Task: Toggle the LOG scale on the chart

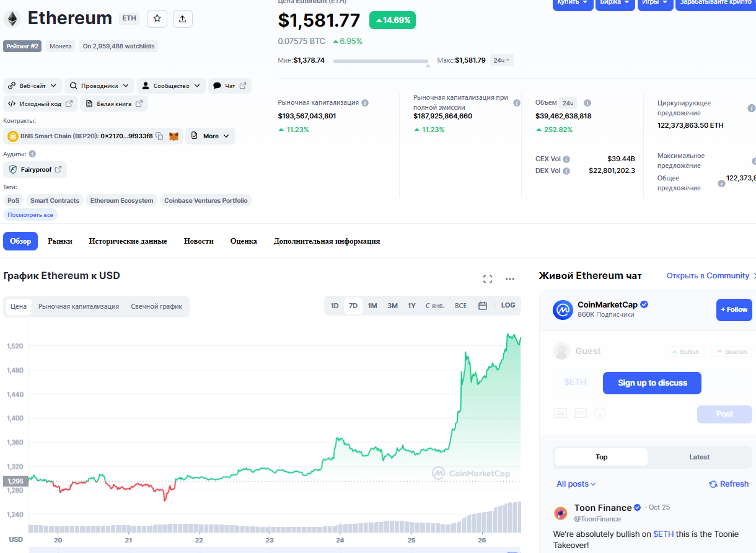Action: [x=508, y=306]
